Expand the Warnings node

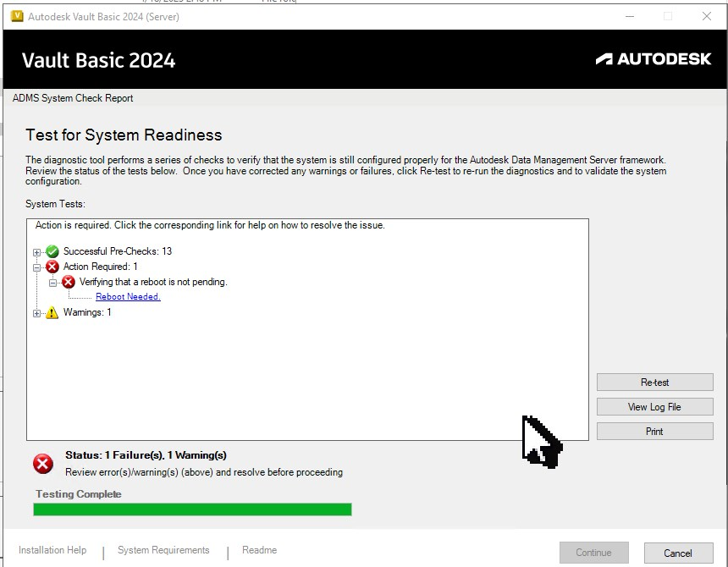[36, 313]
